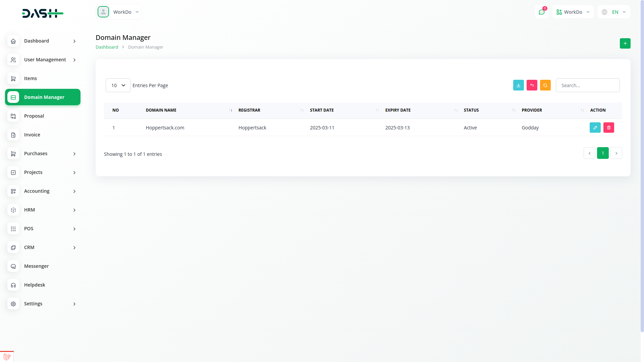Open Helpdesk from the sidebar
The height and width of the screenshot is (362, 644).
click(35, 285)
